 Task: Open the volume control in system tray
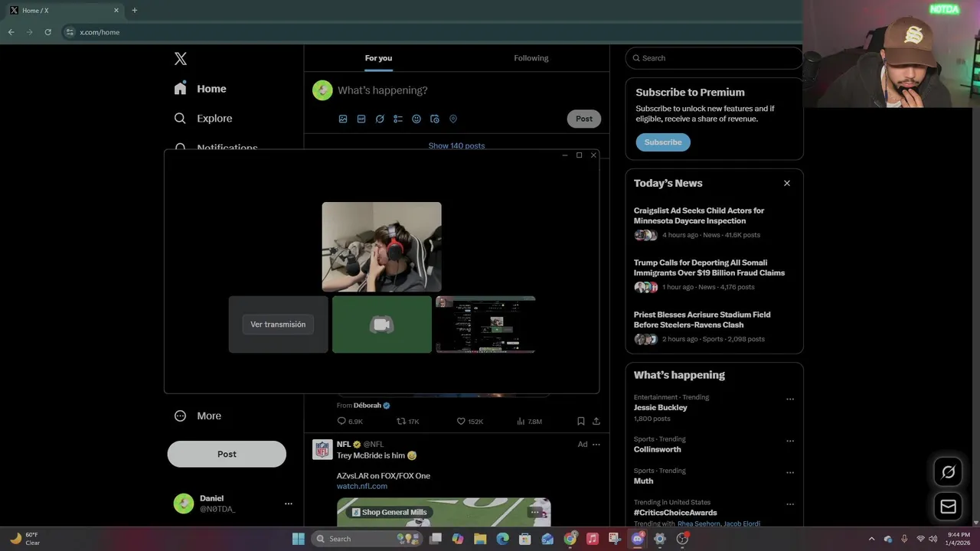(933, 539)
